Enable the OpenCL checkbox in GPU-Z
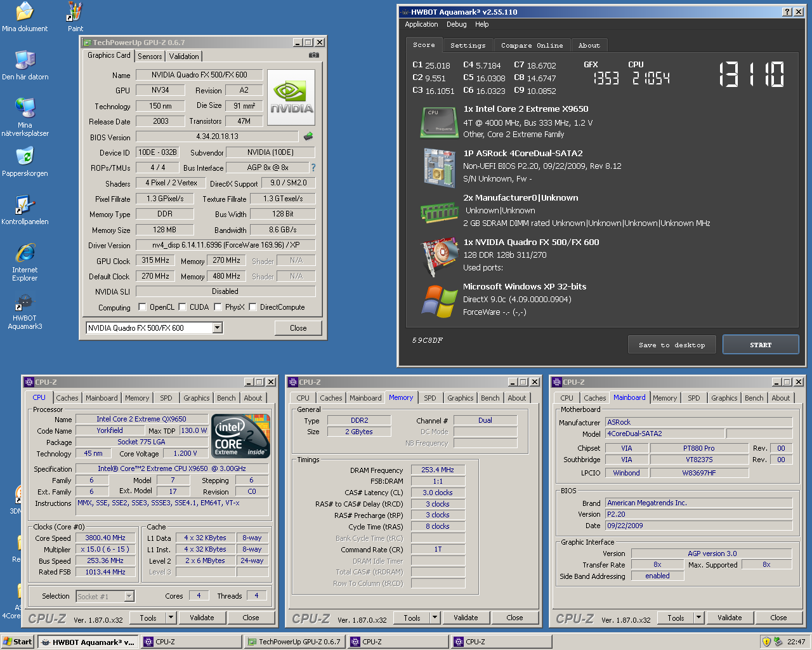 pyautogui.click(x=142, y=307)
